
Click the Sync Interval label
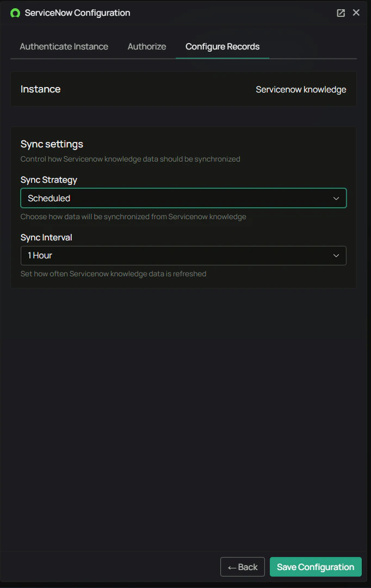pyautogui.click(x=46, y=237)
